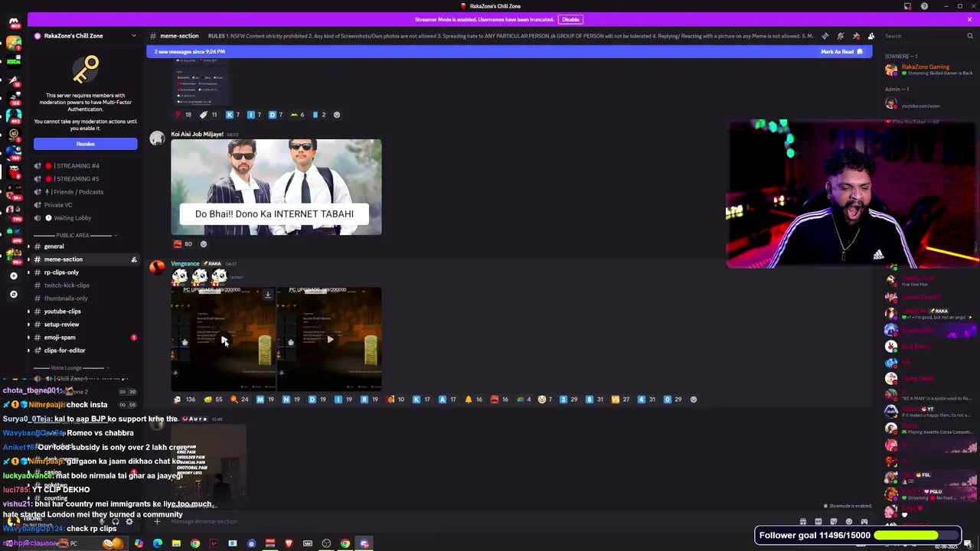980x551 pixels.
Task: Download the first PC UPGRADE video
Action: click(267, 295)
